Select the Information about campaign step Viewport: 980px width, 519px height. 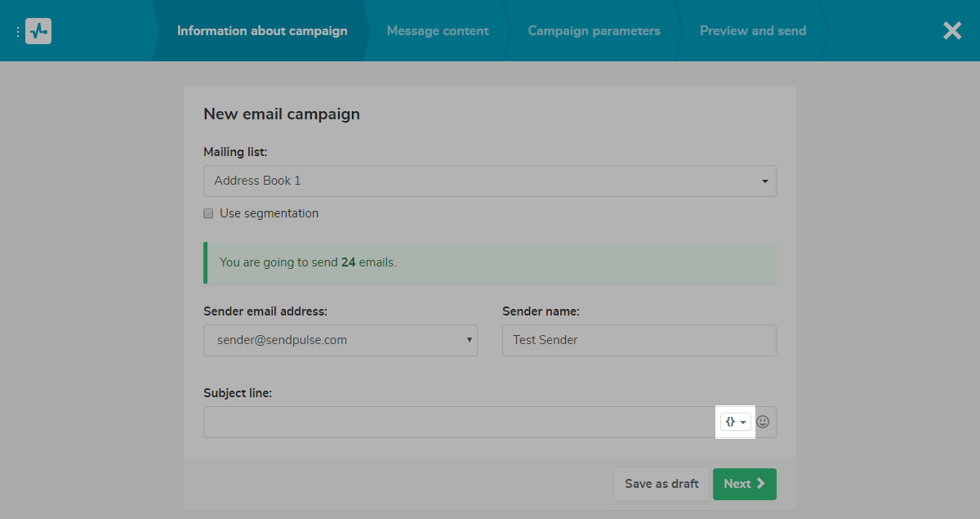point(262,31)
